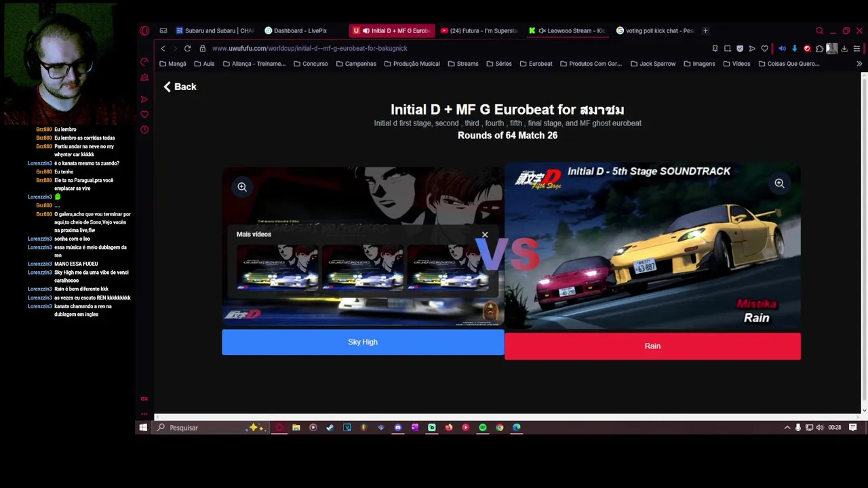Viewport: 868px width, 488px height.
Task: Unmute the Leowooo Stream tab speaker
Action: (541, 30)
